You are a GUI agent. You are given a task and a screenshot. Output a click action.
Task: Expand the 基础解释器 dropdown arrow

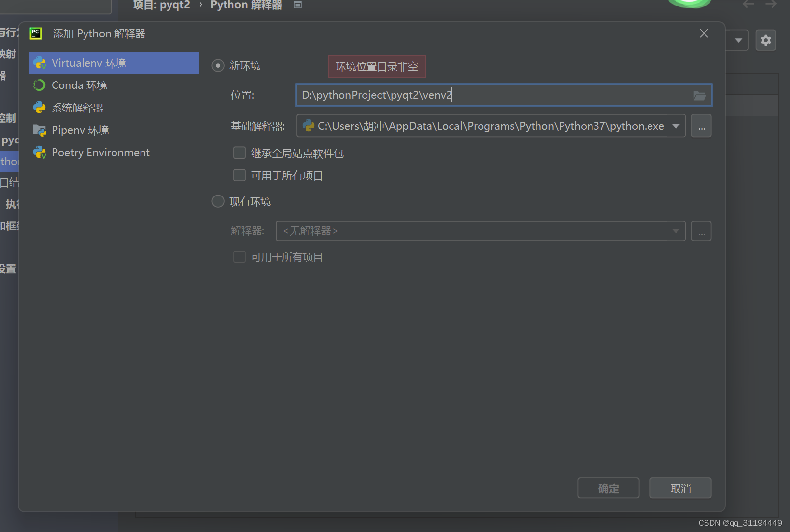coord(676,126)
